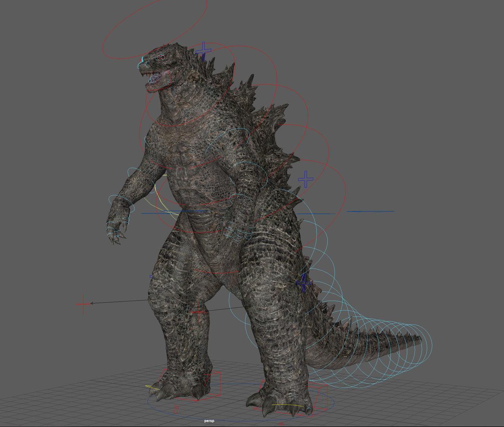Select large red circle control above head
Image resolution: width=504 pixels, height=427 pixels.
155,30
